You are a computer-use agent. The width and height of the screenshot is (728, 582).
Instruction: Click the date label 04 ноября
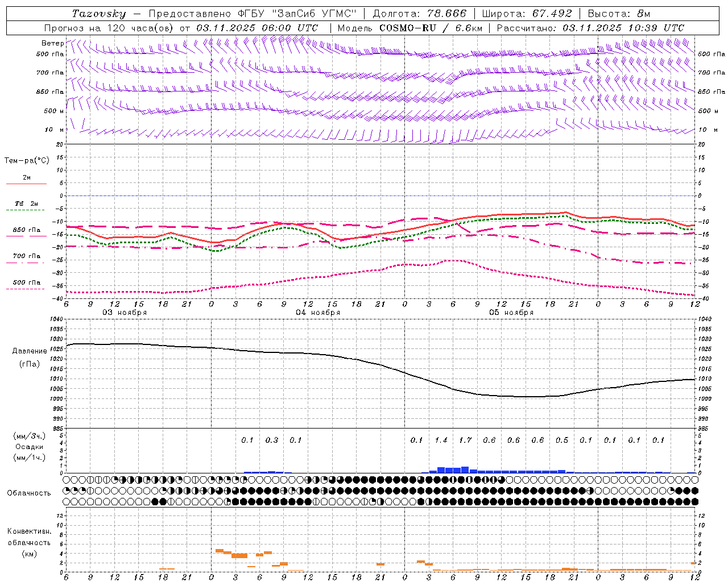tap(318, 313)
